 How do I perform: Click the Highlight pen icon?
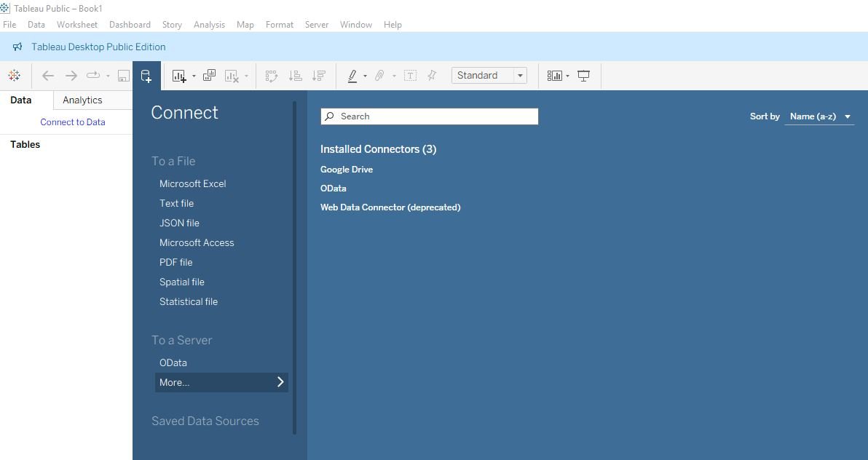(x=352, y=76)
